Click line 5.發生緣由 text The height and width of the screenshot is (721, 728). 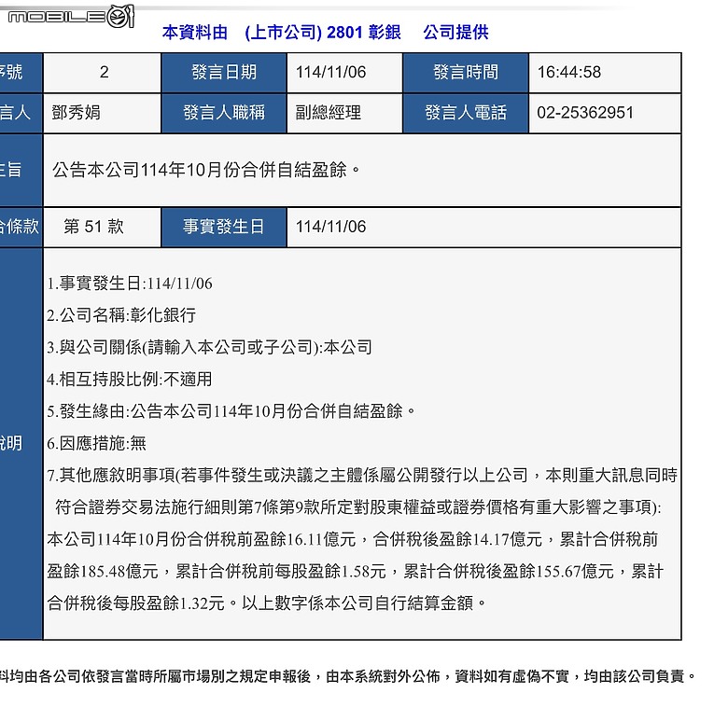231,411
